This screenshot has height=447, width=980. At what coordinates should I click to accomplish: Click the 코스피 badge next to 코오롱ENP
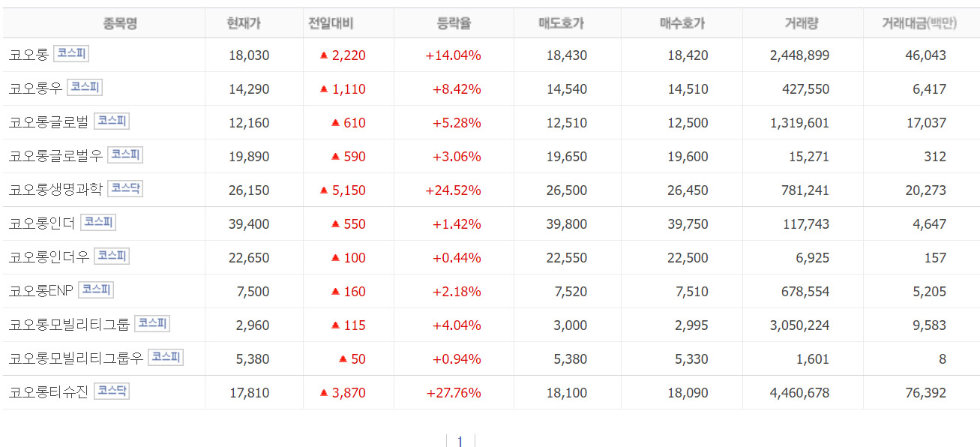click(96, 289)
